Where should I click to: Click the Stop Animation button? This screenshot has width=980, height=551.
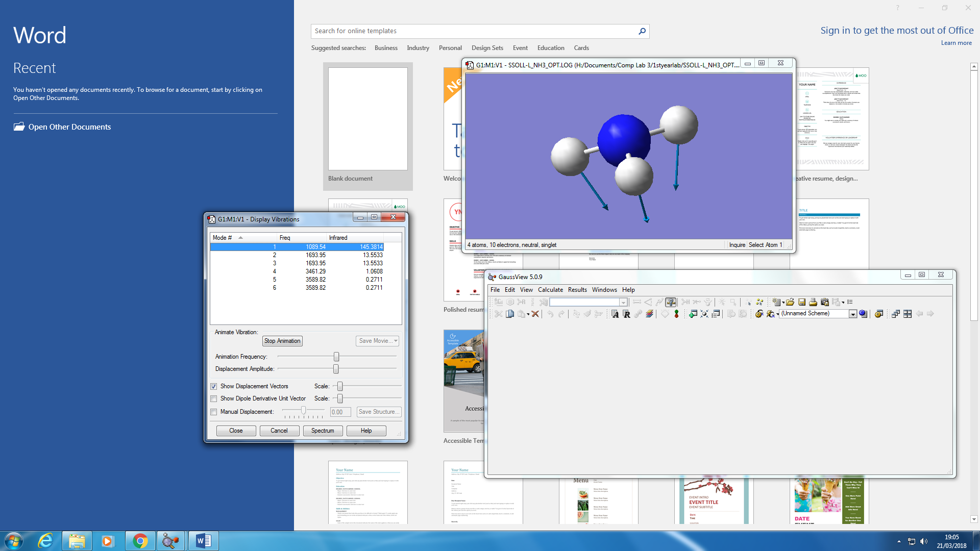[282, 341]
